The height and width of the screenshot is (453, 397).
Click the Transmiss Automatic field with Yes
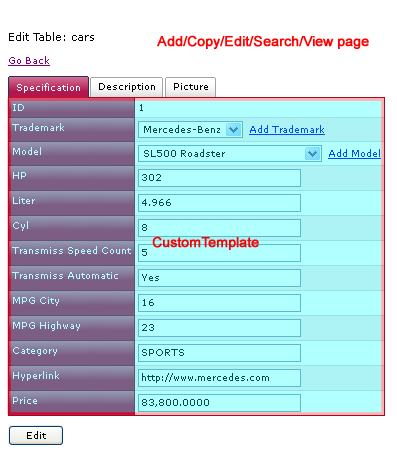click(219, 278)
